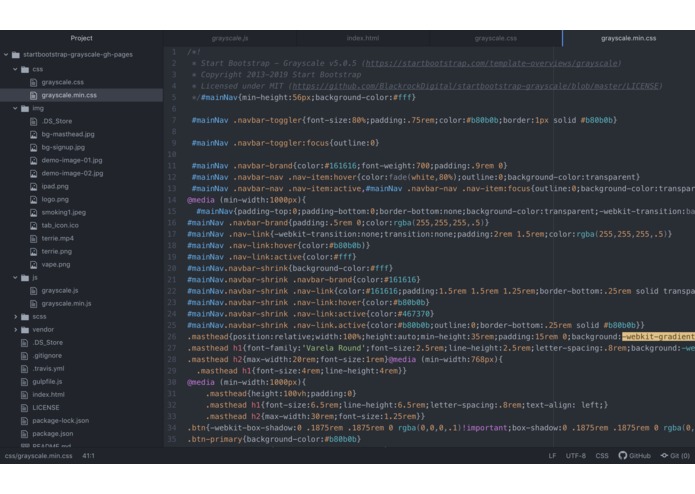The height and width of the screenshot is (494, 695).
Task: Click file icon beside grayscale.css
Action: 33,82
